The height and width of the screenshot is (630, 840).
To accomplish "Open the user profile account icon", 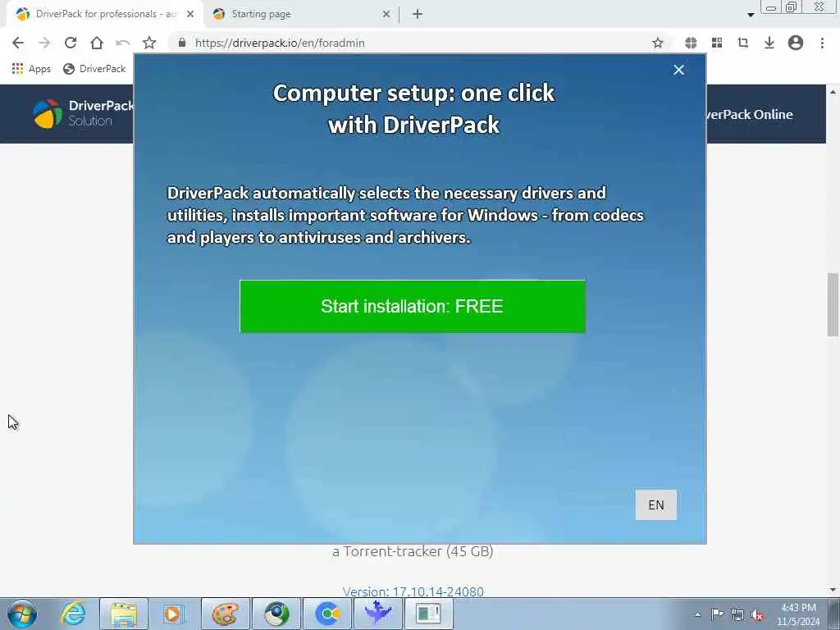I will click(x=796, y=43).
